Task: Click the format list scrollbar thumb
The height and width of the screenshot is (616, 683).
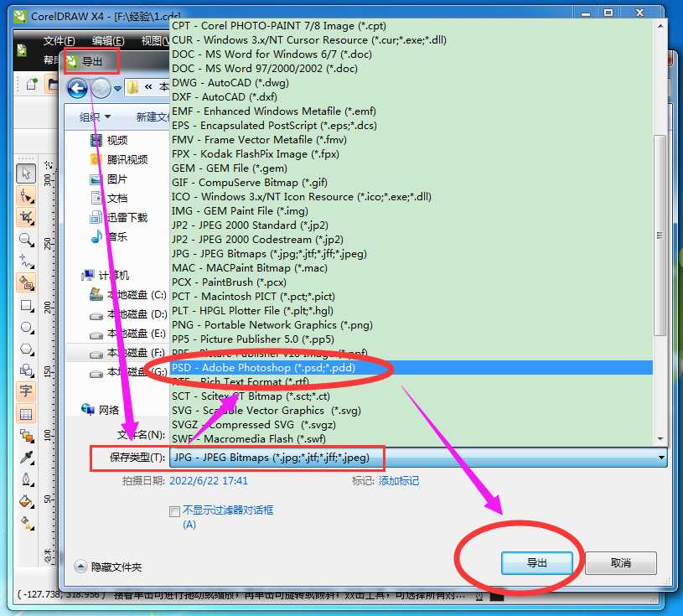Action: 660,236
